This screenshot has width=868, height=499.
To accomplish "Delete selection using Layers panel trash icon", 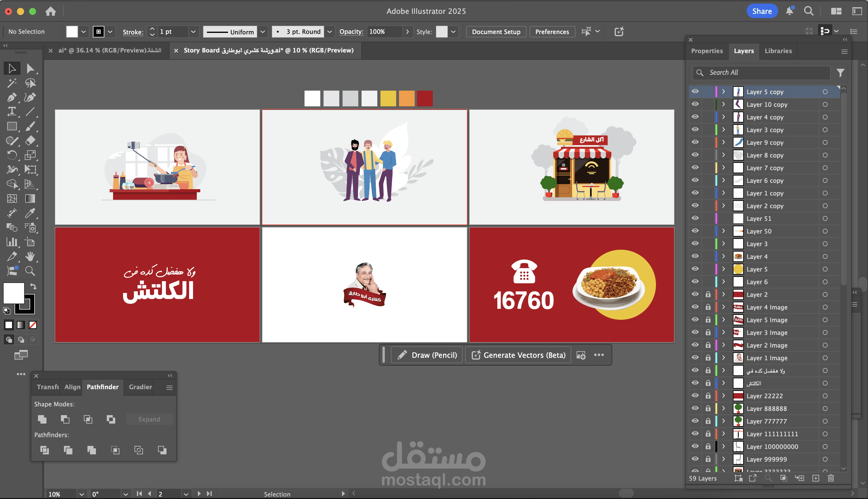I will (831, 478).
